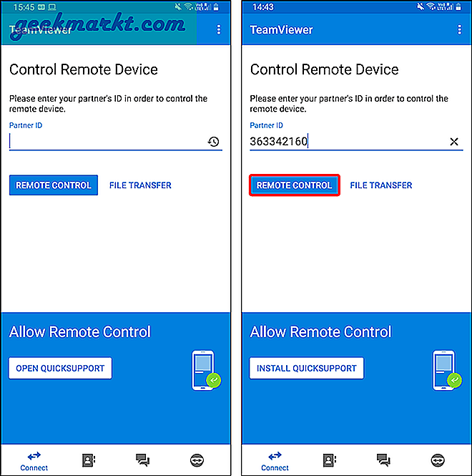The height and width of the screenshot is (476, 472).
Task: Select FILE TRANSFER on the right phone
Action: click(381, 185)
